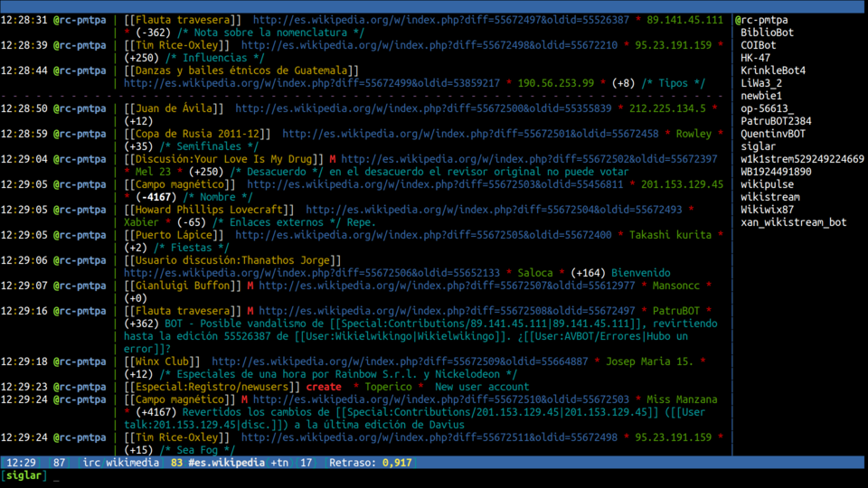Click PatruBOT2384 in the nick list
This screenshot has height=488, width=868.
[776, 120]
